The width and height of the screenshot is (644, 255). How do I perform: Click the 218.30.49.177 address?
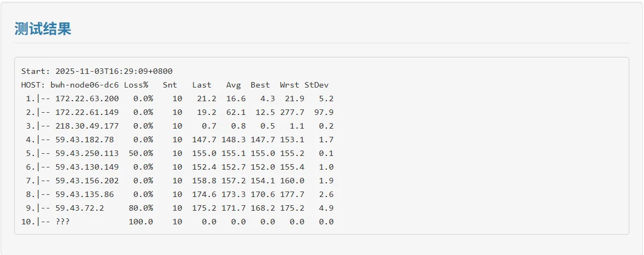point(87,126)
